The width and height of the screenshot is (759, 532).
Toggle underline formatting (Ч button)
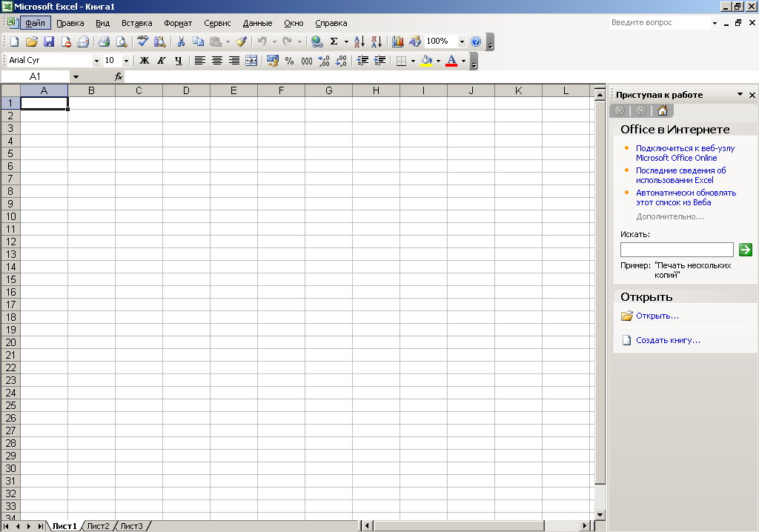[178, 61]
